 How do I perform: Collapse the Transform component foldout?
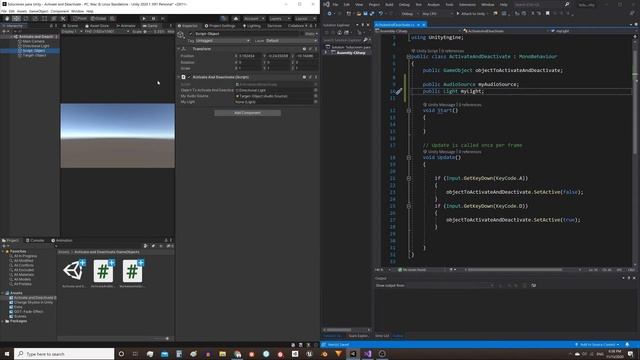(179, 49)
